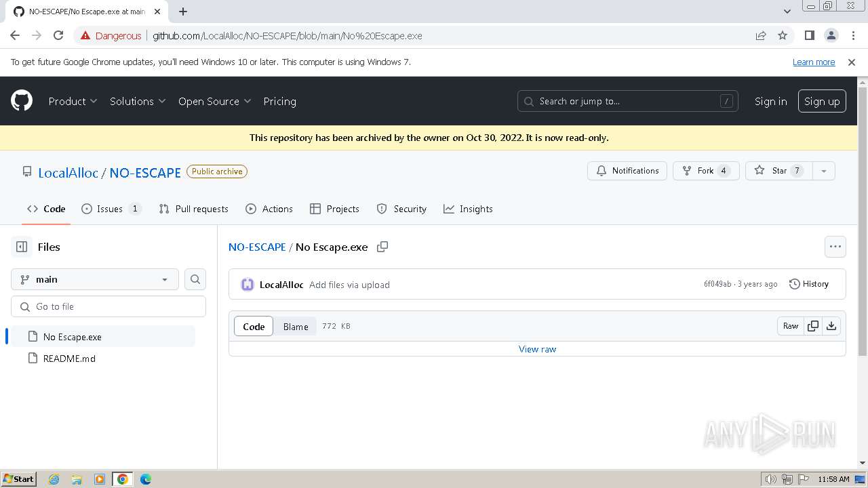Click the volume icon in system tray

point(770,479)
